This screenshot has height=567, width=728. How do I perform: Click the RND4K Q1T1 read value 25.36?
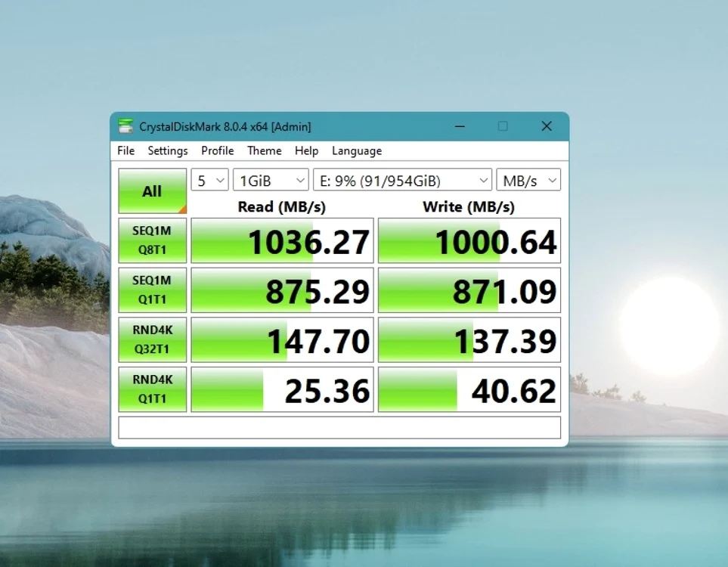coord(282,389)
